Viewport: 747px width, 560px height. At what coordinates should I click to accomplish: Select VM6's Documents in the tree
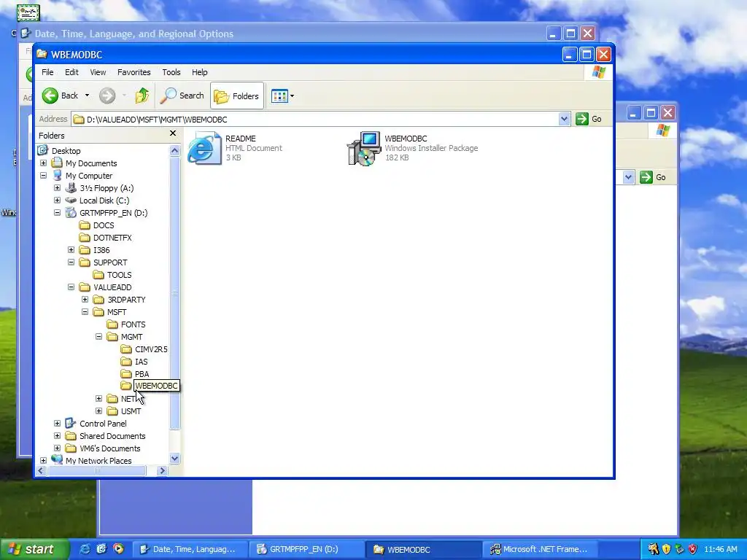(x=110, y=448)
